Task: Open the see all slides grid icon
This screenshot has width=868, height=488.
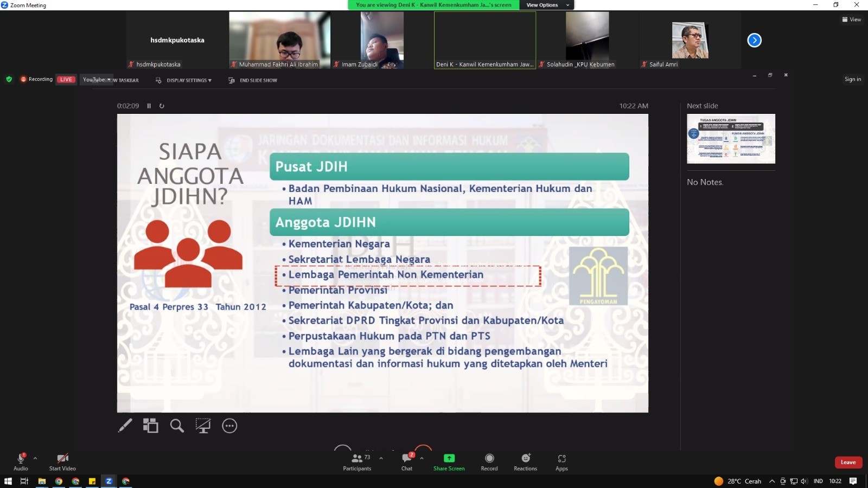Action: (150, 426)
